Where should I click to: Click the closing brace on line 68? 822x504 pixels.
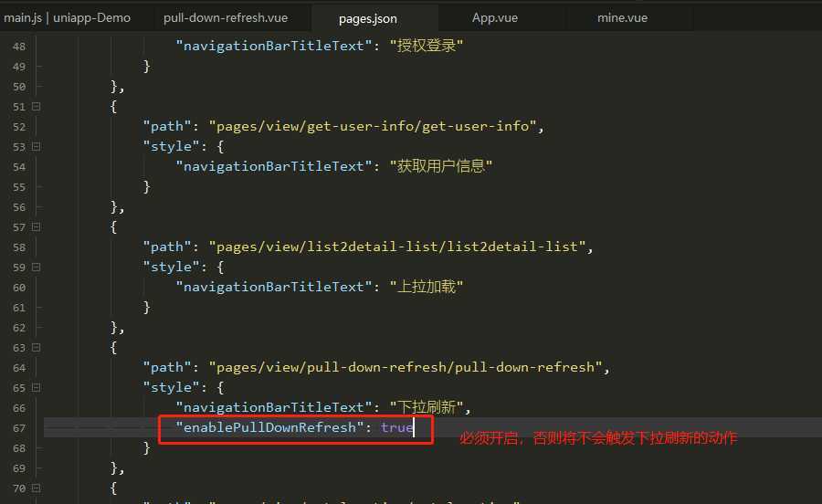pos(147,447)
